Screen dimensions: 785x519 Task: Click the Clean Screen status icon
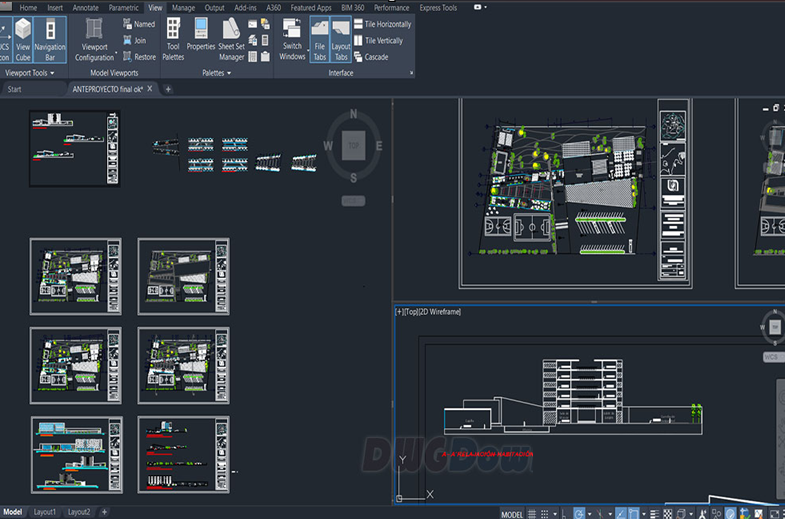coord(774,513)
